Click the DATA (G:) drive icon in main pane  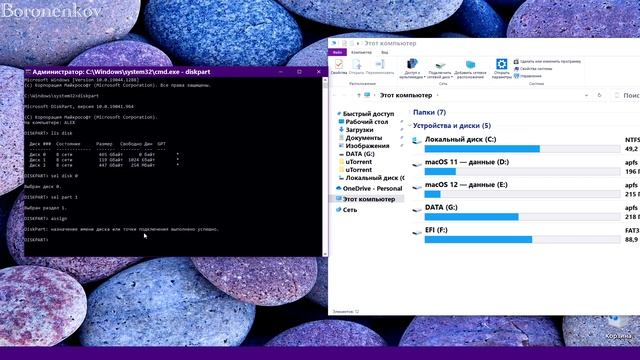pos(417,210)
